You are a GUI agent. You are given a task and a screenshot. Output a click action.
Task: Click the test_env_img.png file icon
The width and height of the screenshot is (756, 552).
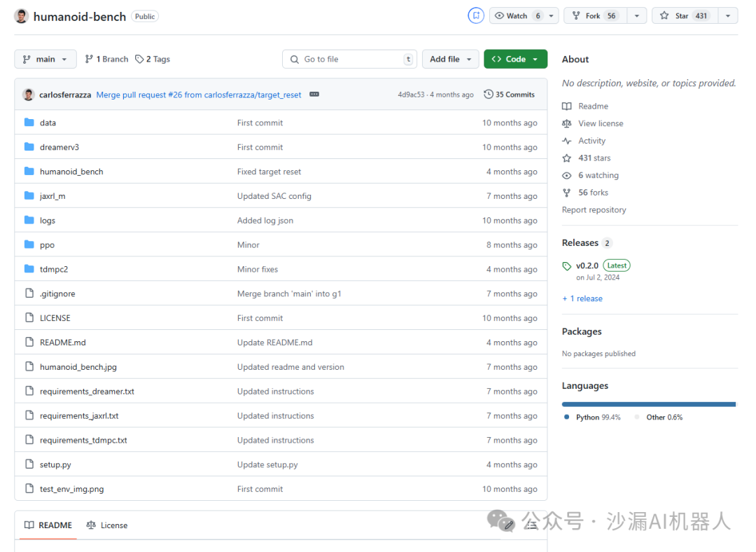coord(29,488)
